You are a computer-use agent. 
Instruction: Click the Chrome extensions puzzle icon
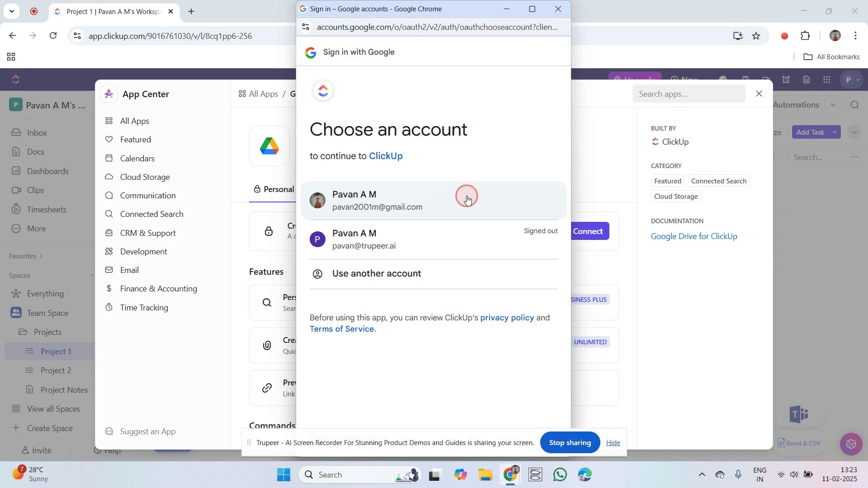click(x=805, y=36)
